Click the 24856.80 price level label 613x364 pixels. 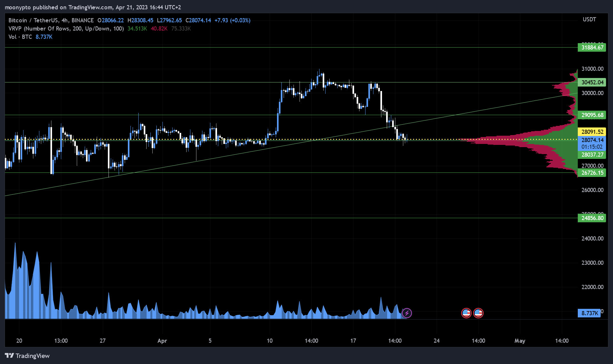(x=592, y=218)
